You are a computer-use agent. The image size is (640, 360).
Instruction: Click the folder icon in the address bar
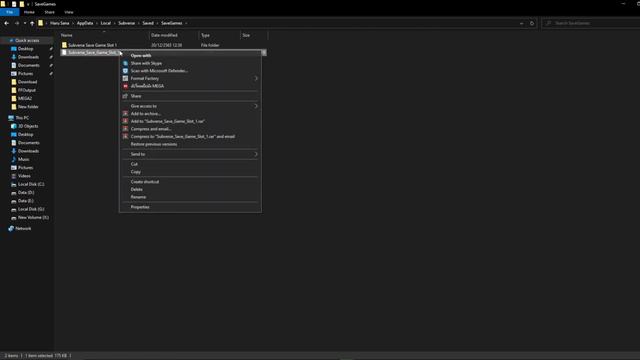coord(40,23)
